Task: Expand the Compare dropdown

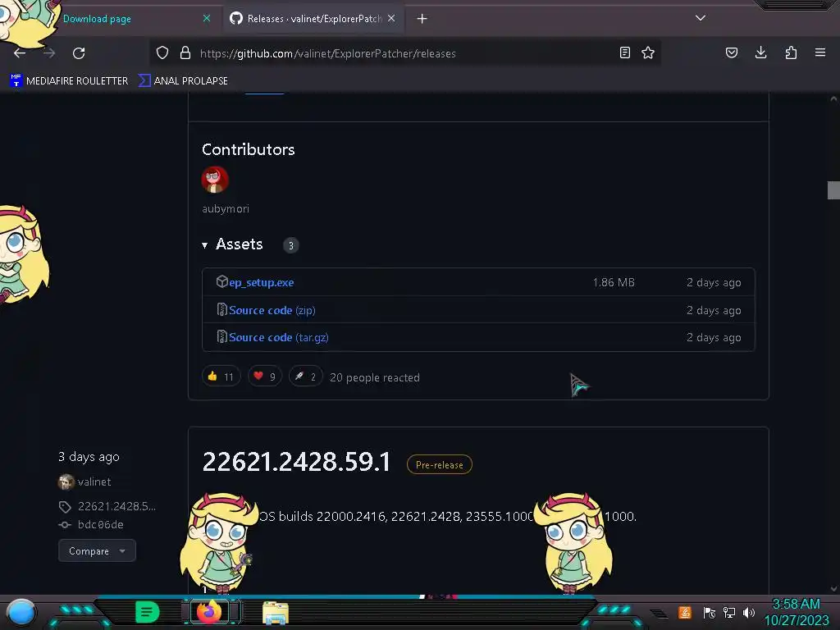Action: click(97, 550)
